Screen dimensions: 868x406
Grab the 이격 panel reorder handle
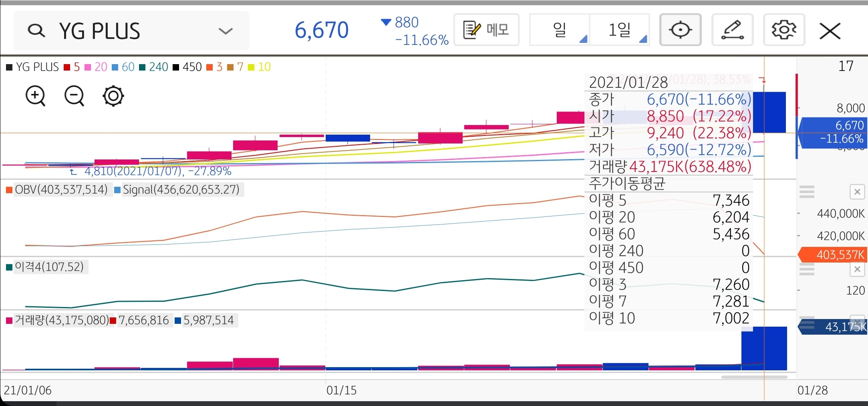[x=807, y=269]
